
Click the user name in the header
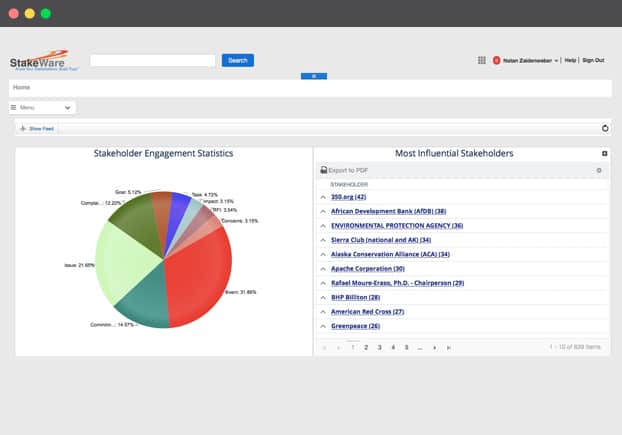point(527,61)
